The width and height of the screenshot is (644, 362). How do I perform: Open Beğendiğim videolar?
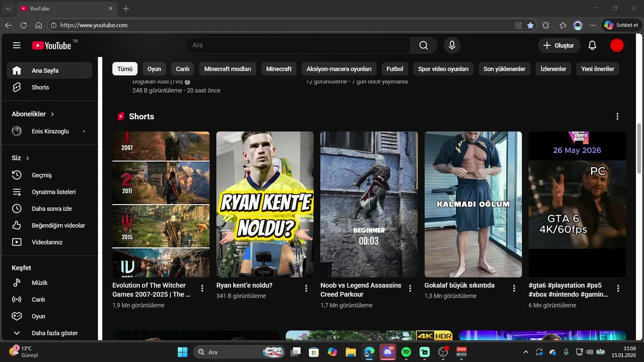pyautogui.click(x=49, y=225)
